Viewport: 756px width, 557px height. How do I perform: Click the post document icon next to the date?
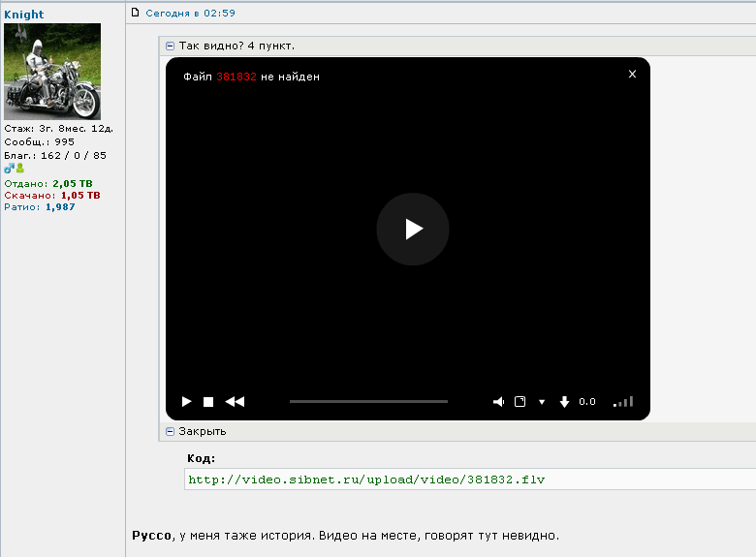(135, 13)
